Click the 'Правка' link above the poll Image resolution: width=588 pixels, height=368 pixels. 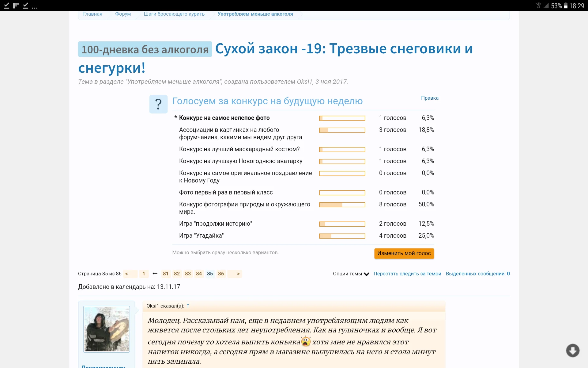coord(430,98)
